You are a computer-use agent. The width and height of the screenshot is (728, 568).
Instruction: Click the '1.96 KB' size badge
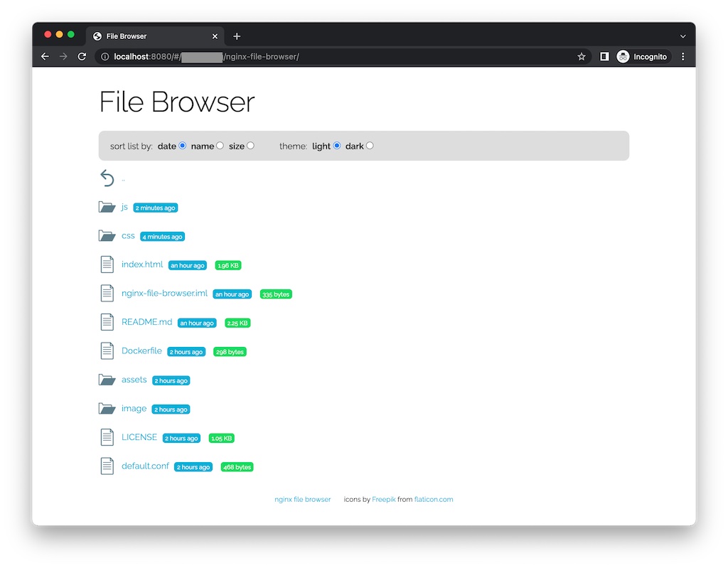coord(228,265)
